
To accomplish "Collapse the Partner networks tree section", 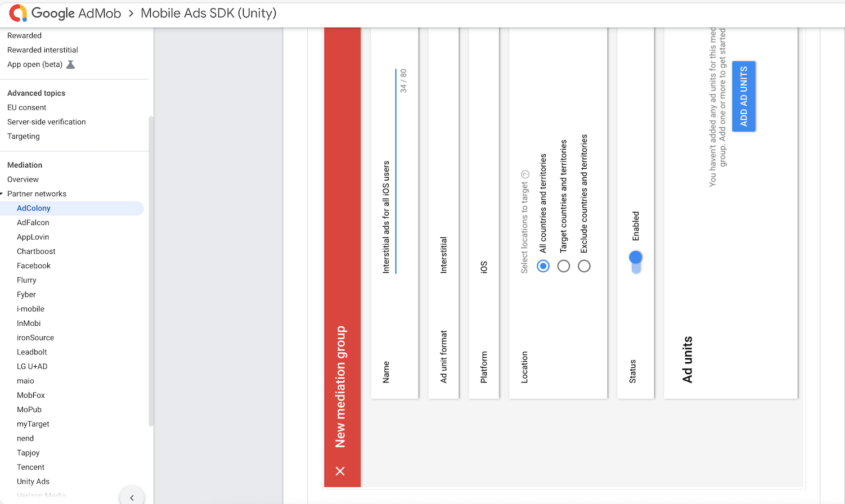I will pyautogui.click(x=4, y=193).
